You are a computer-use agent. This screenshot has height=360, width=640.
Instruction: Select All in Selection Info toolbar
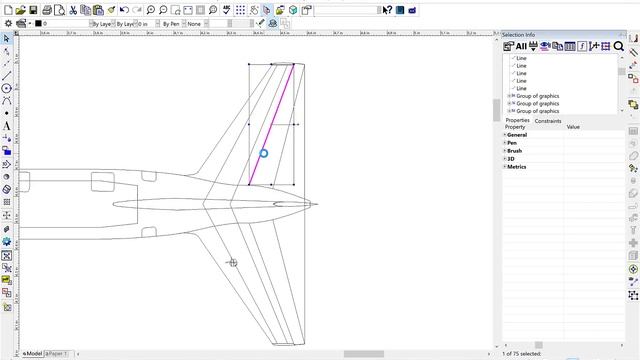(521, 47)
